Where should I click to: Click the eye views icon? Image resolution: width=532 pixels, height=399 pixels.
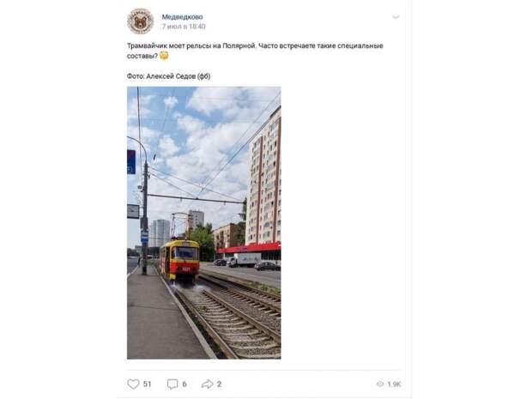380,384
